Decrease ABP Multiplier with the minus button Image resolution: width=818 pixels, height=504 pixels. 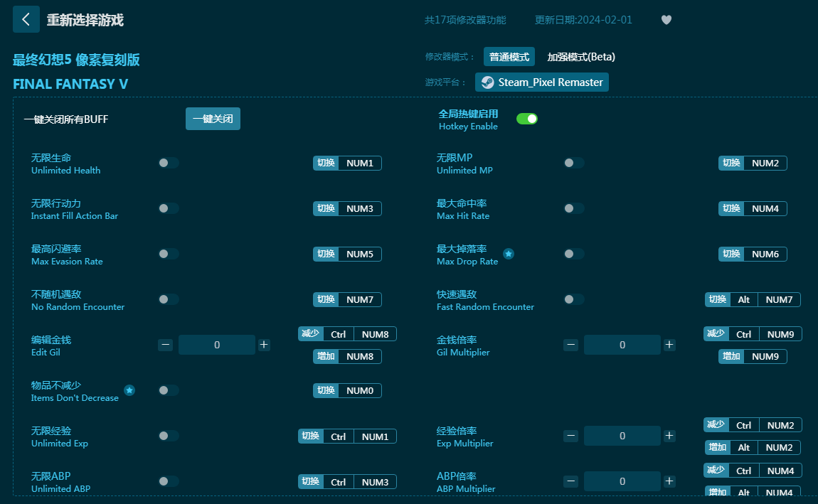click(x=570, y=481)
